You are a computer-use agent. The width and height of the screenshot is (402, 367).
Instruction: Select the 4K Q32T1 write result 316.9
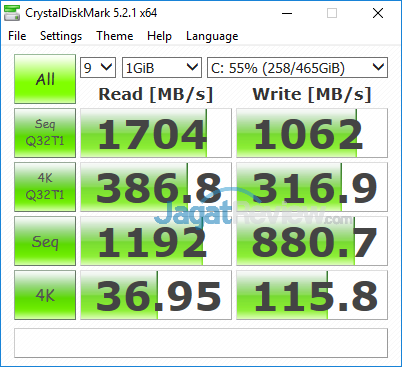click(x=312, y=187)
